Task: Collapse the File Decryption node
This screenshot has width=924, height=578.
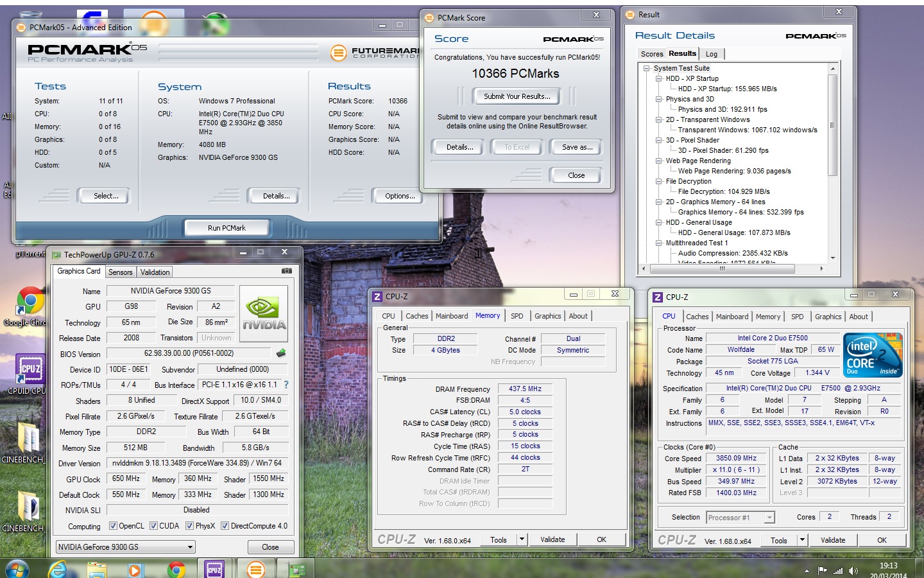Action: (658, 181)
